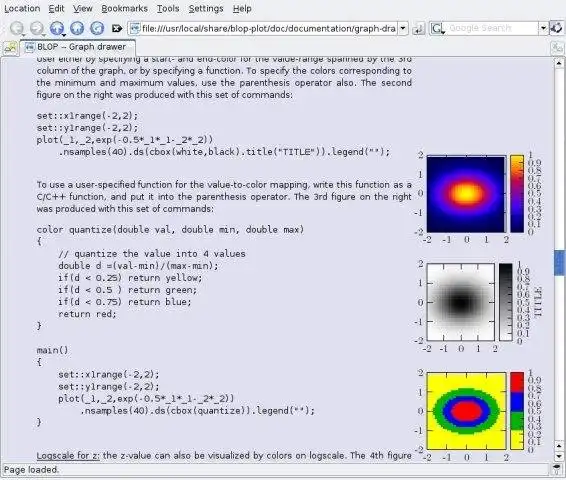Click the blue vertical scrollbar thumb
566x480 pixels.
pos(559,262)
